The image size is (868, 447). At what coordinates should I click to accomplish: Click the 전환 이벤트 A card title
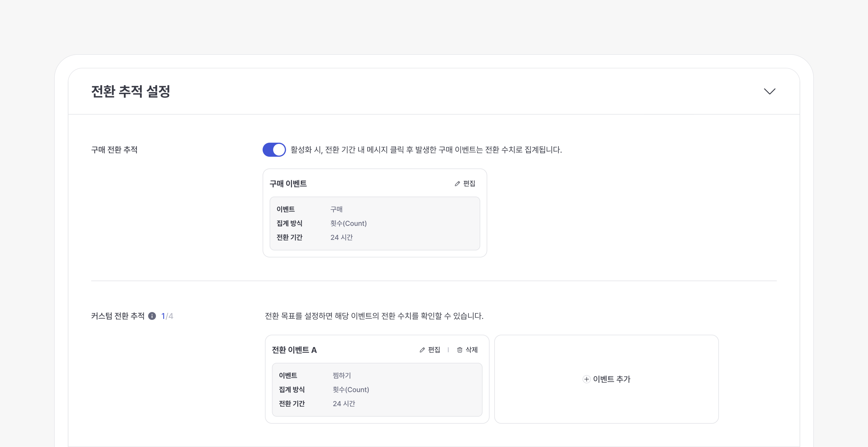pos(294,350)
